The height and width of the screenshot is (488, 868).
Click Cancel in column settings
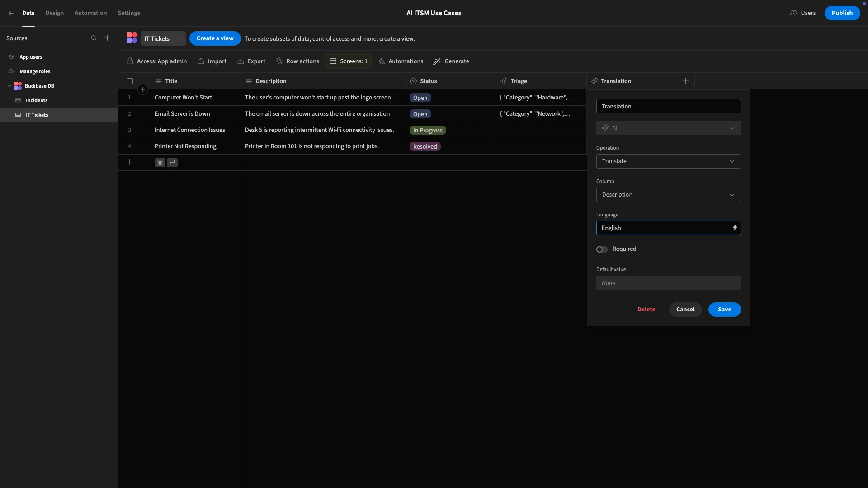click(685, 310)
